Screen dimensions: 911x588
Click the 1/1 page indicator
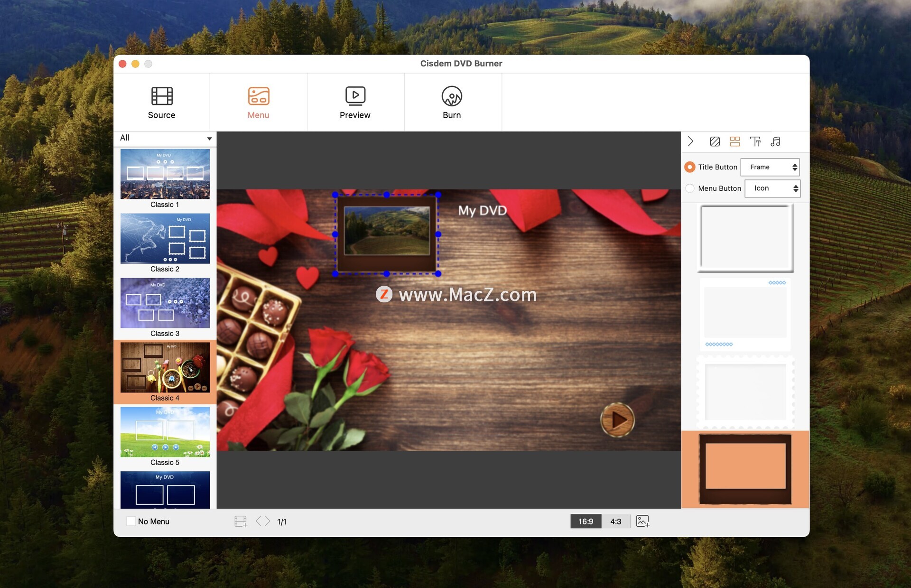click(282, 522)
